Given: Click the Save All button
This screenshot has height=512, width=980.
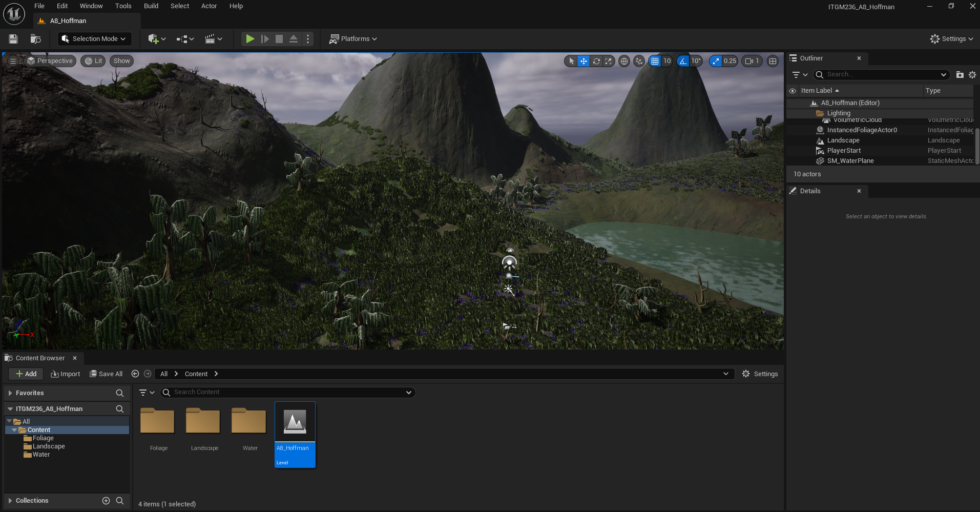Looking at the screenshot, I should click(x=106, y=374).
